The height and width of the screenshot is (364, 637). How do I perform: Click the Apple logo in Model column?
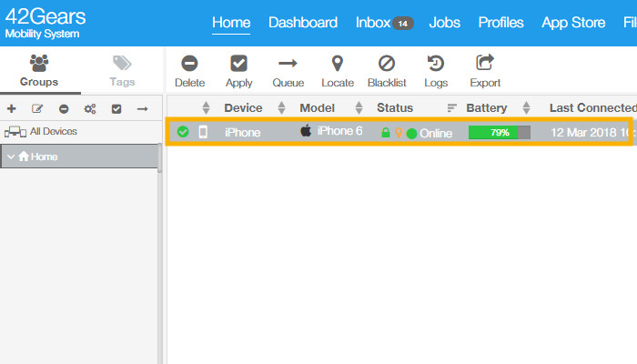tap(306, 131)
